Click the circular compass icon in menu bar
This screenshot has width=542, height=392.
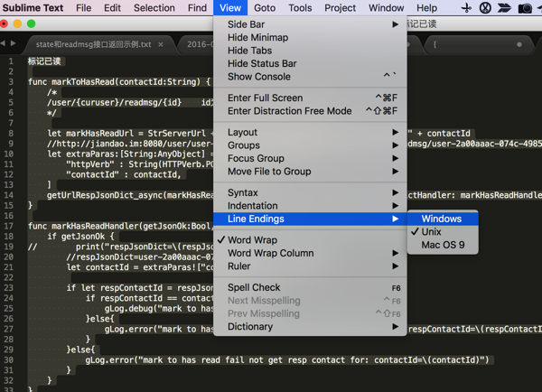point(485,8)
